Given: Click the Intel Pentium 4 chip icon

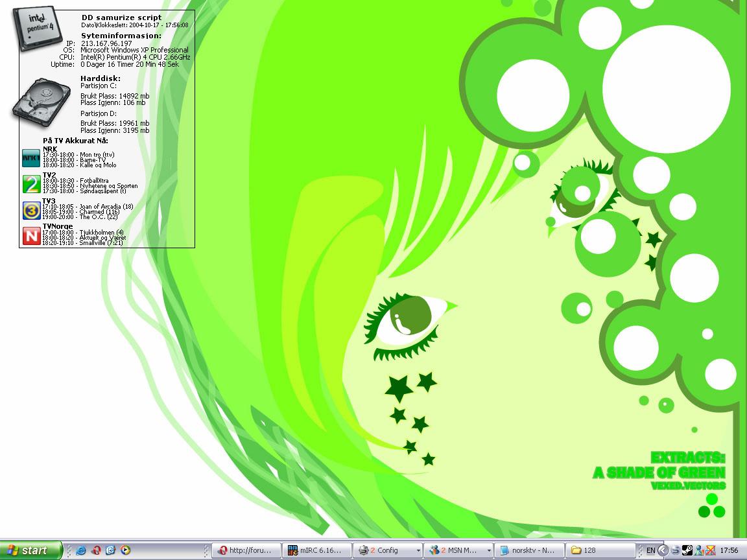Looking at the screenshot, I should (38, 29).
